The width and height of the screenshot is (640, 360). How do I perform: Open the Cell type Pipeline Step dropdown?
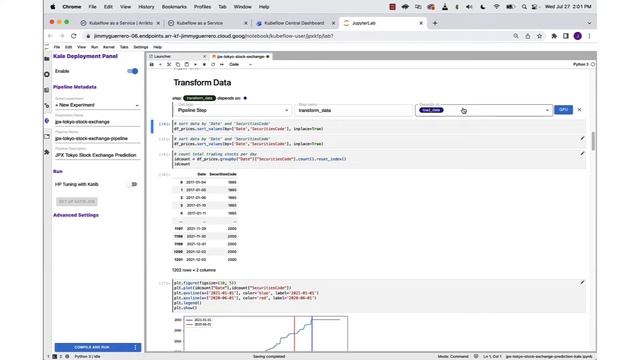[x=233, y=110]
